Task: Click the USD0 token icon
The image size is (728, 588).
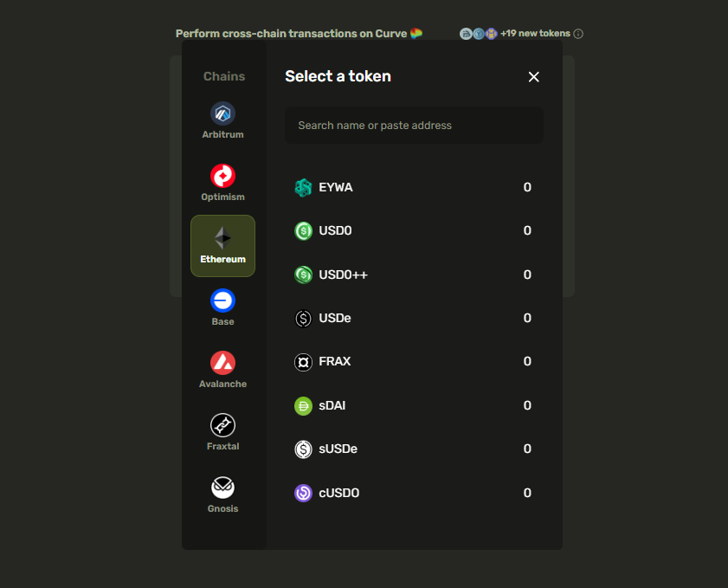Action: [x=303, y=231]
